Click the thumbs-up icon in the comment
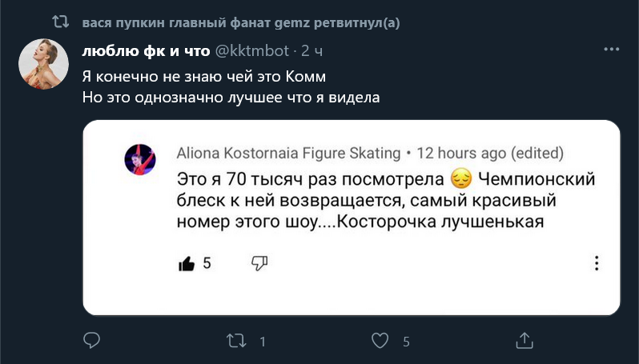 pyautogui.click(x=187, y=263)
